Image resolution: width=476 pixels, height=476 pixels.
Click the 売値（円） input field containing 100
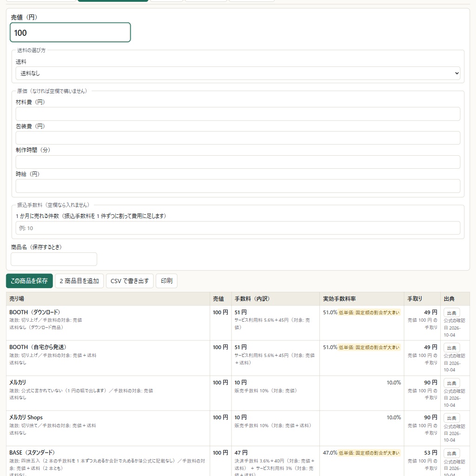(x=70, y=33)
